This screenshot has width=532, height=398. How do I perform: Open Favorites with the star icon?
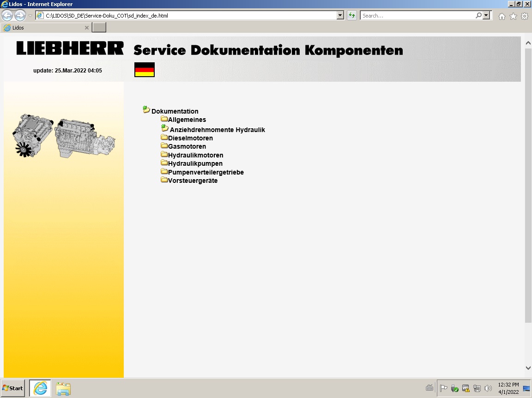tap(514, 16)
